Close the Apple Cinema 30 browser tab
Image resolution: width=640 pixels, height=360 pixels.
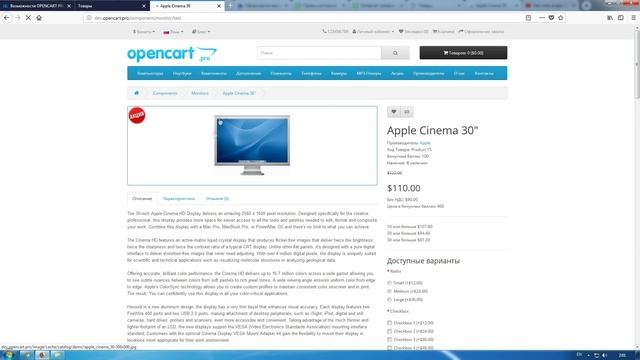coord(219,6)
